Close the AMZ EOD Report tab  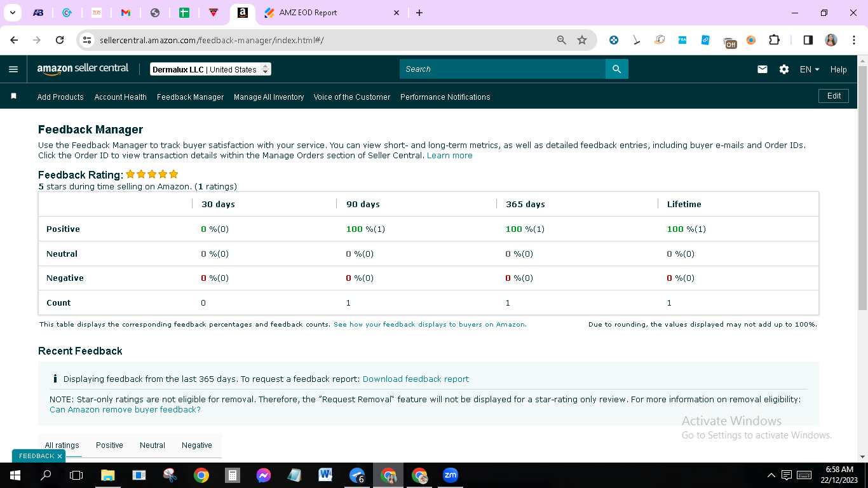coord(397,13)
